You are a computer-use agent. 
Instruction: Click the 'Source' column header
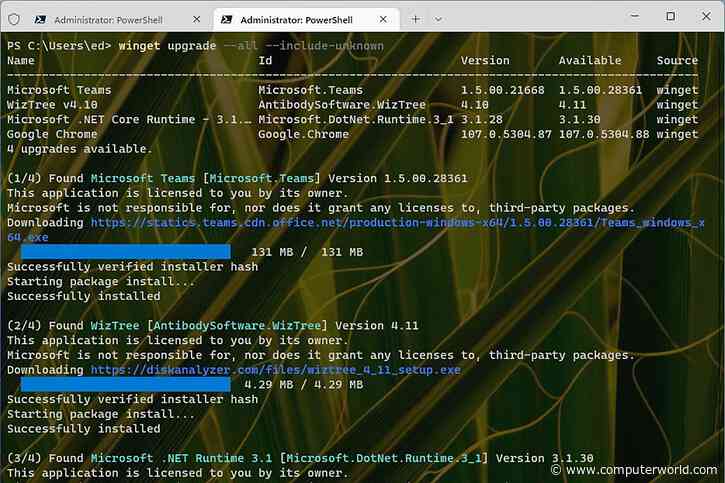pos(677,61)
